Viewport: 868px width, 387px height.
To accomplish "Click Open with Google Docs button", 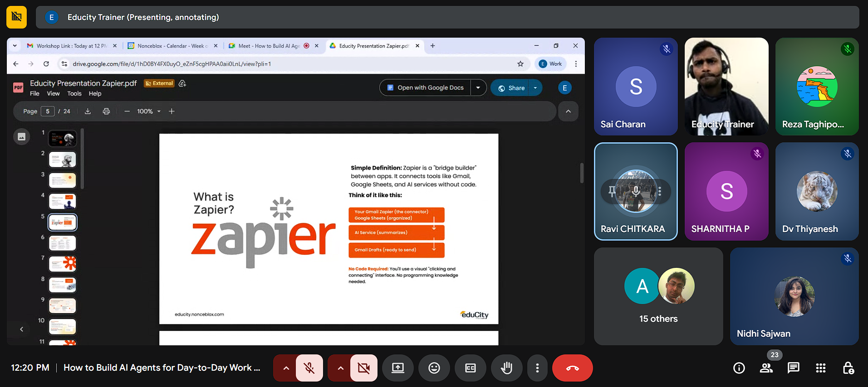I will point(426,88).
